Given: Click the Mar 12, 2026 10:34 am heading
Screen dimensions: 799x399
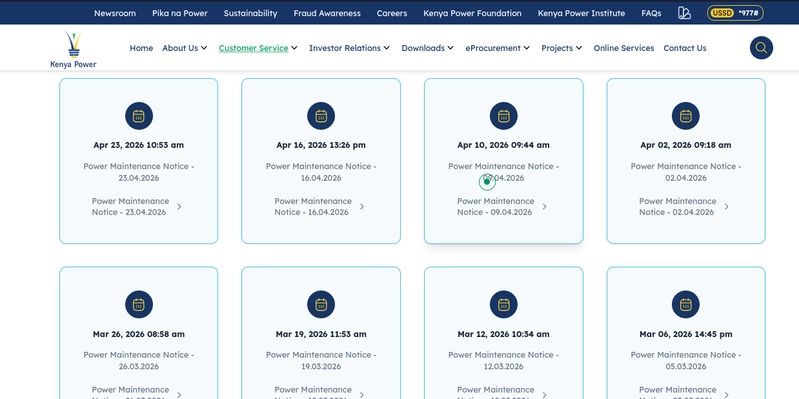Looking at the screenshot, I should [x=503, y=334].
